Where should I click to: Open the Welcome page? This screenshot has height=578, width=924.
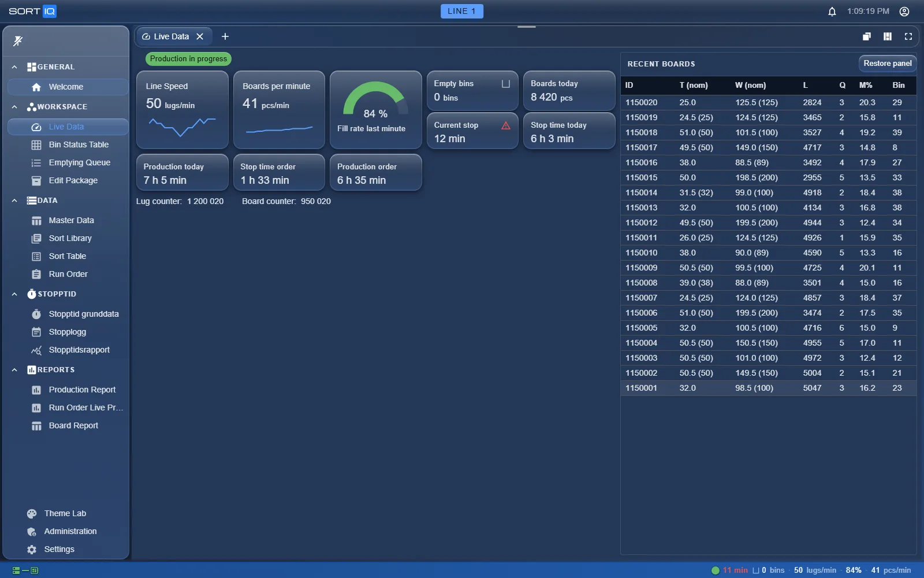68,87
